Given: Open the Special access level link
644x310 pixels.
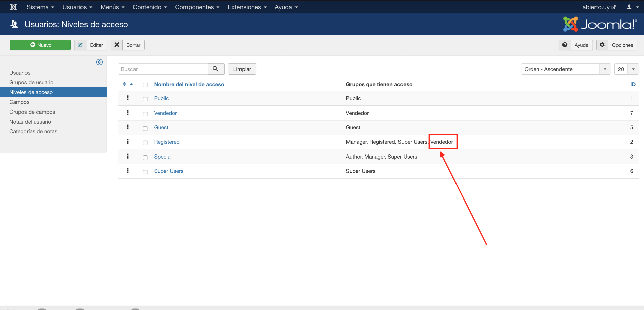Looking at the screenshot, I should (x=163, y=157).
